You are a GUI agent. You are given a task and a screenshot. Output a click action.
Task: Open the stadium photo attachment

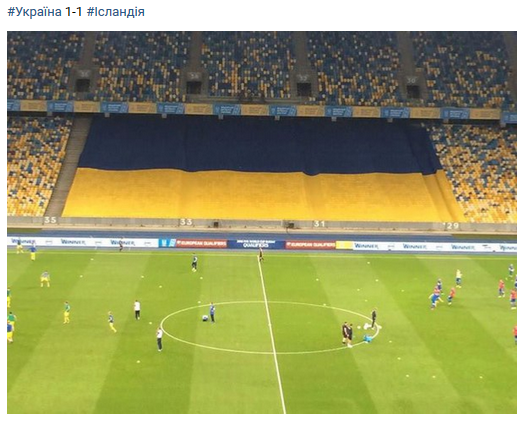(x=262, y=222)
